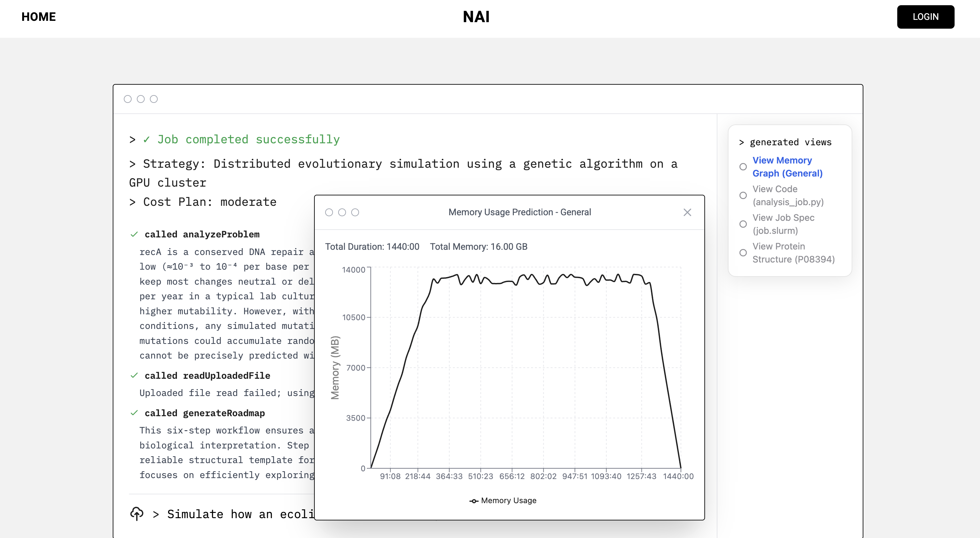Click third circle in memory popup titlebar

[355, 212]
